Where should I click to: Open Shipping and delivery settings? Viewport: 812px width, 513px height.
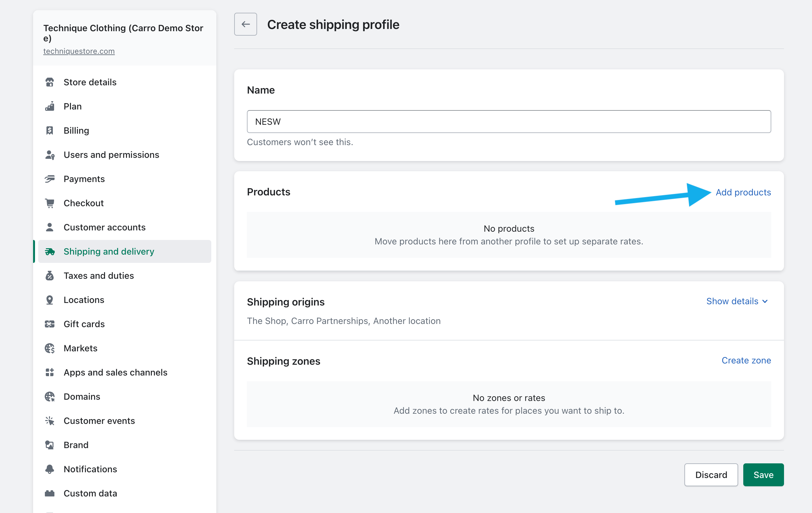[x=108, y=251]
